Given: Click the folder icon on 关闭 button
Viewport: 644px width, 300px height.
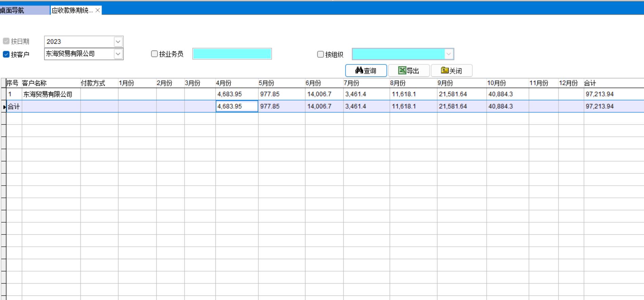Looking at the screenshot, I should pos(445,71).
